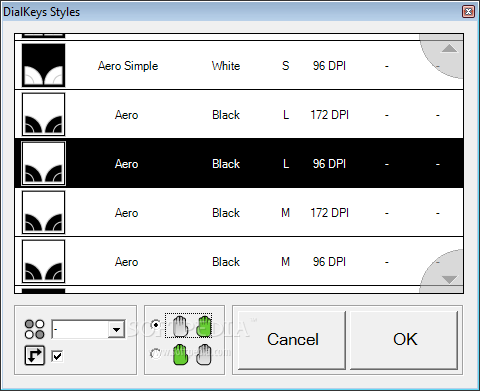Screen dimensions: 480x391
Task: Click the Aero Black M 172 DPI thumbnail
Action: [43, 212]
